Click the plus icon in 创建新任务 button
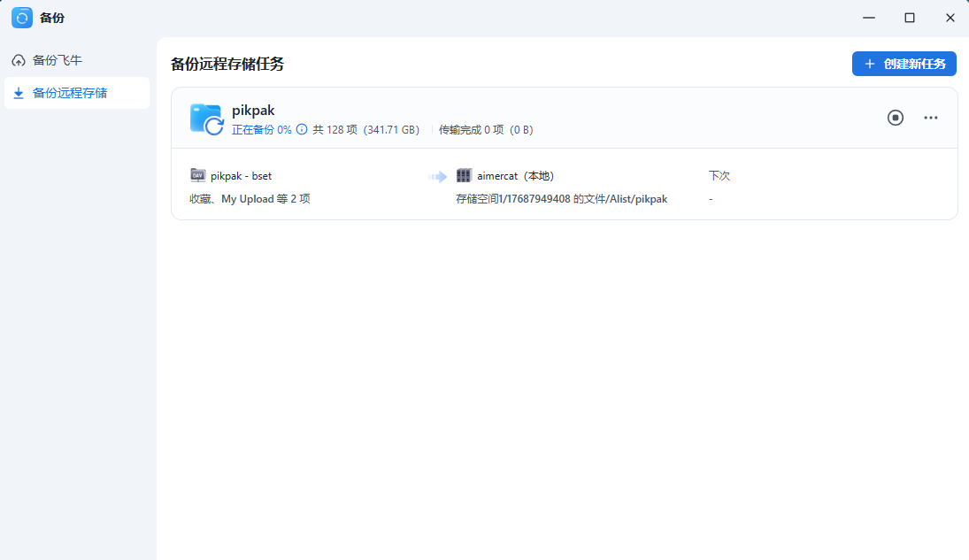969x560 pixels. coord(870,64)
